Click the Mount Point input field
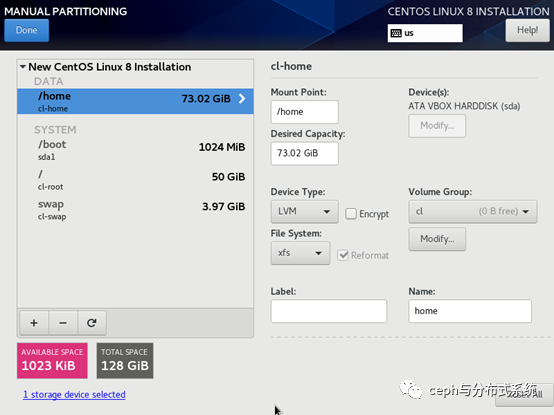554x415 pixels. [305, 112]
